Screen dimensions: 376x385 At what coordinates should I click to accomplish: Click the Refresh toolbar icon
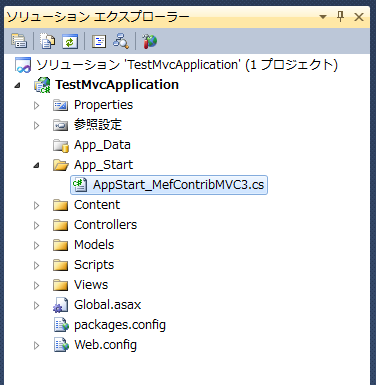point(70,41)
